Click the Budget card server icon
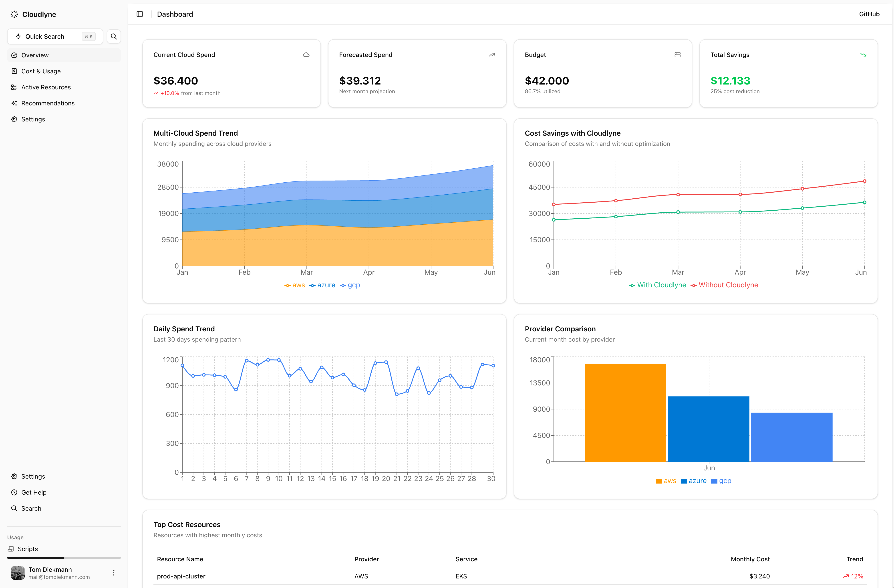The width and height of the screenshot is (894, 588). [x=677, y=55]
